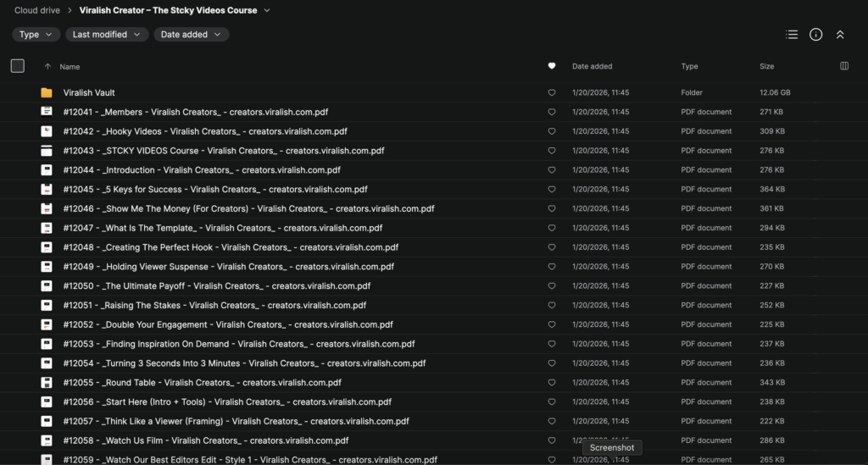
Task: Click the 12.06 GB size value
Action: (x=775, y=92)
